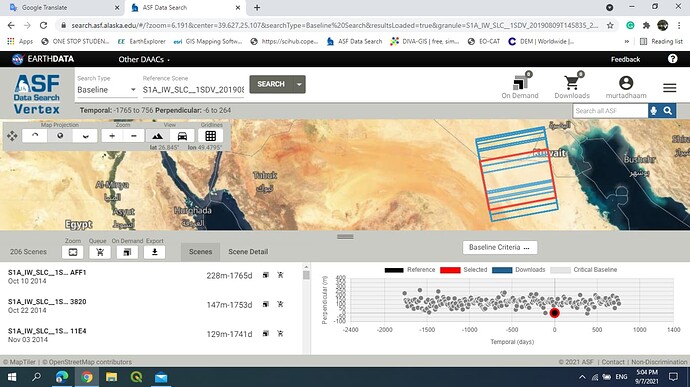Expand the SEARCH button dropdown arrow
Image resolution: width=690 pixels, height=387 pixels.
point(299,85)
